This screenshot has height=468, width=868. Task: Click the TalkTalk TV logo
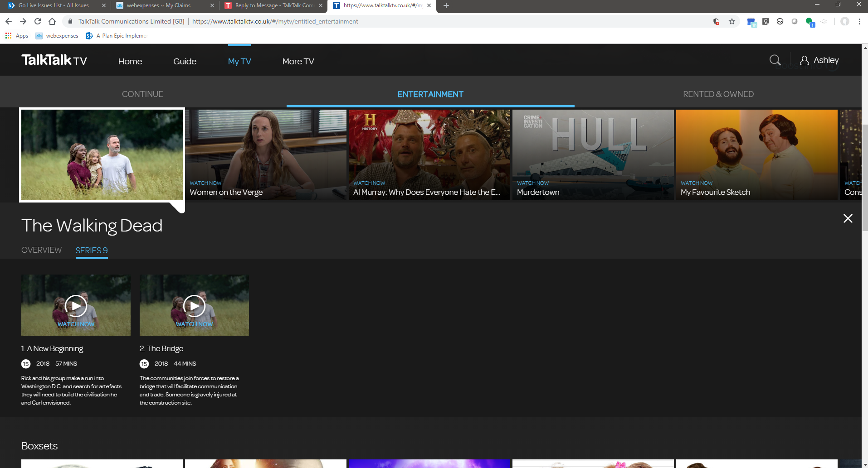click(54, 59)
